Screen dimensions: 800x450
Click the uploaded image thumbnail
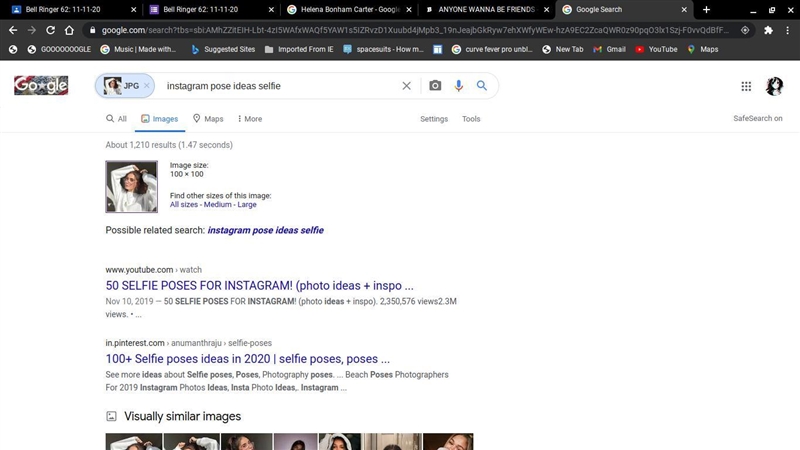[132, 187]
